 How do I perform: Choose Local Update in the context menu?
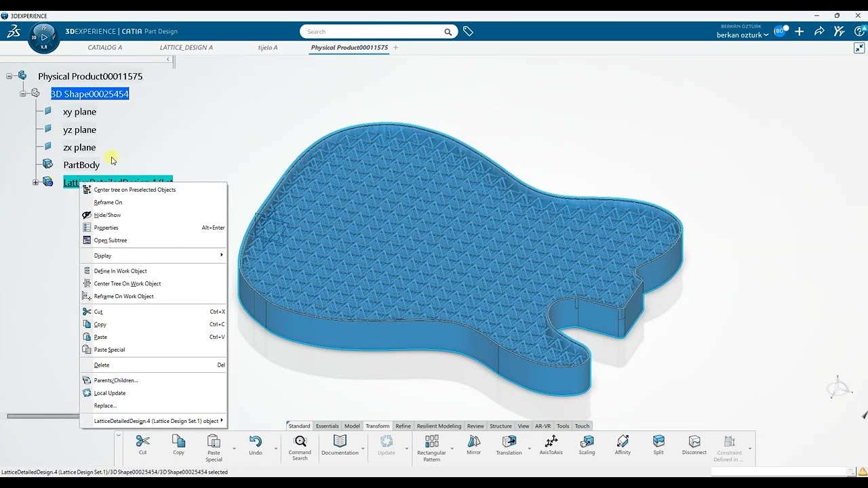[x=153, y=393]
